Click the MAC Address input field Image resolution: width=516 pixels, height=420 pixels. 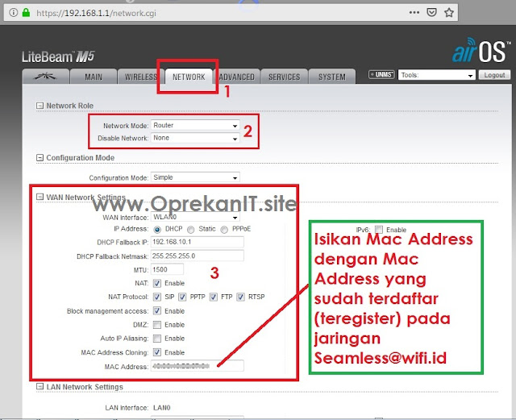[197, 366]
